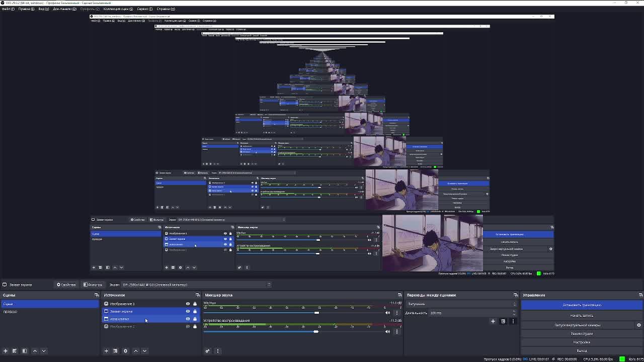Select the Захват экрана source row

click(x=151, y=311)
